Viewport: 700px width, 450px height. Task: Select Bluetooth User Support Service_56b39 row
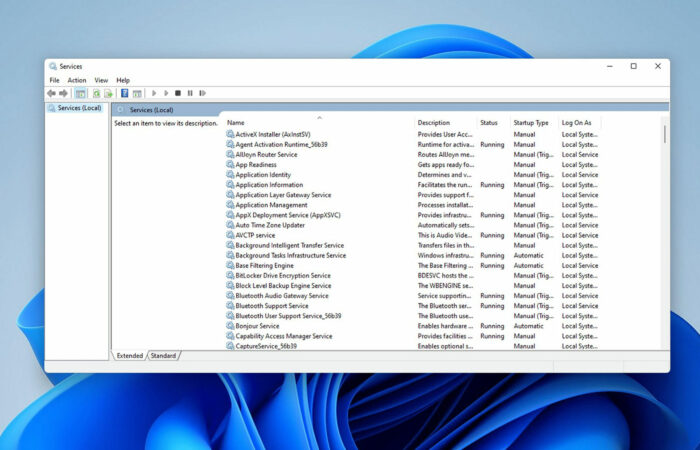pos(412,316)
